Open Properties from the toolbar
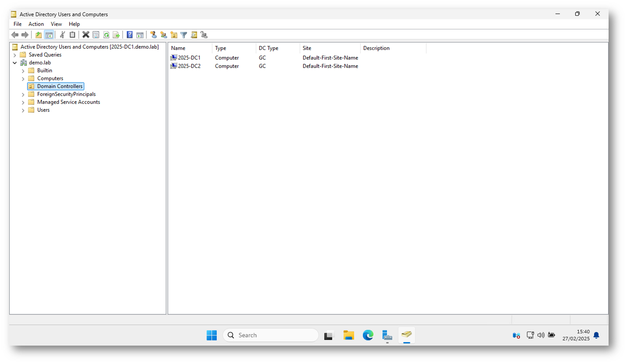The image size is (627, 364). (x=96, y=35)
